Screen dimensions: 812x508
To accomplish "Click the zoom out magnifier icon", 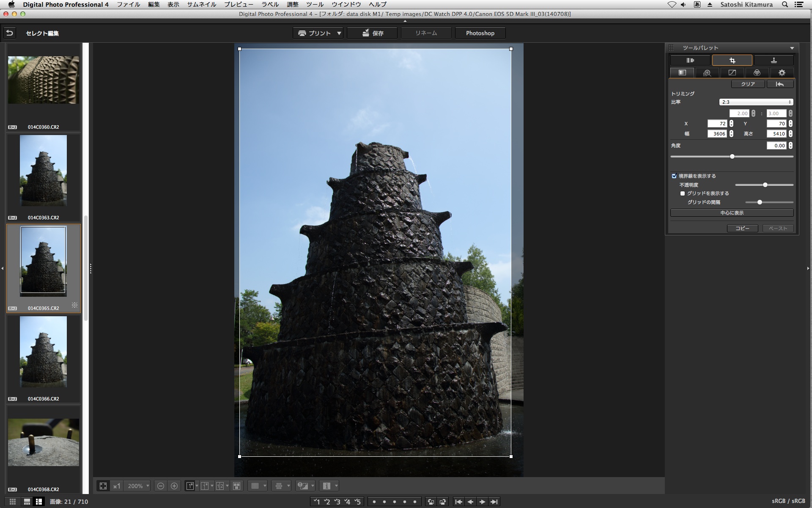I will tap(161, 486).
